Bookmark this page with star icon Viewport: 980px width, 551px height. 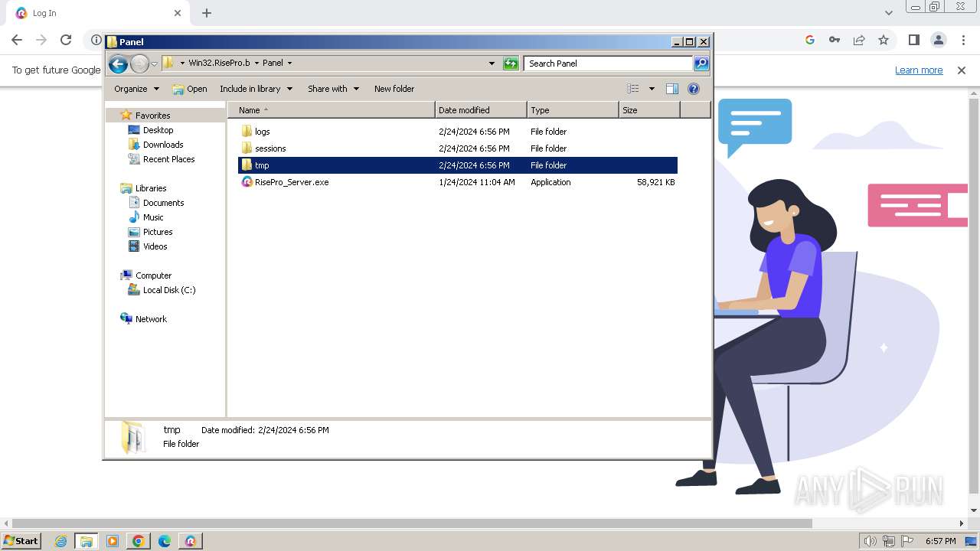pyautogui.click(x=884, y=40)
